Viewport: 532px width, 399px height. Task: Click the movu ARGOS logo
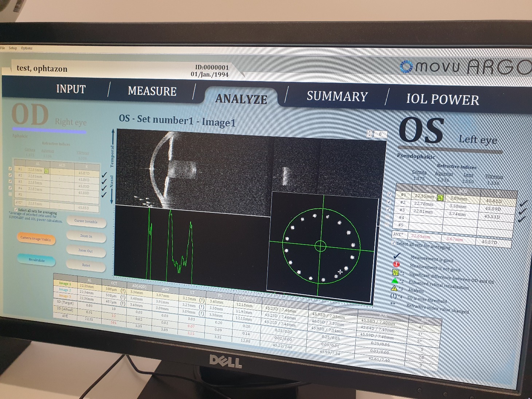click(x=466, y=67)
